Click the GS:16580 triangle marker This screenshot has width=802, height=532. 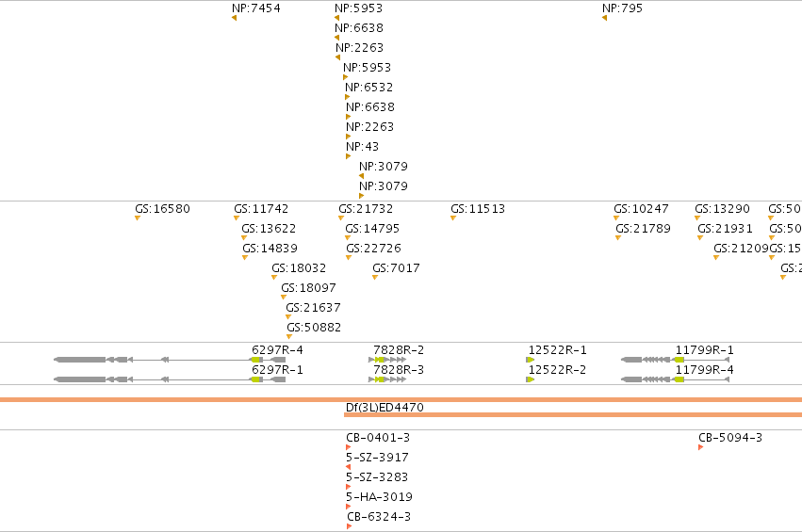pos(138,218)
